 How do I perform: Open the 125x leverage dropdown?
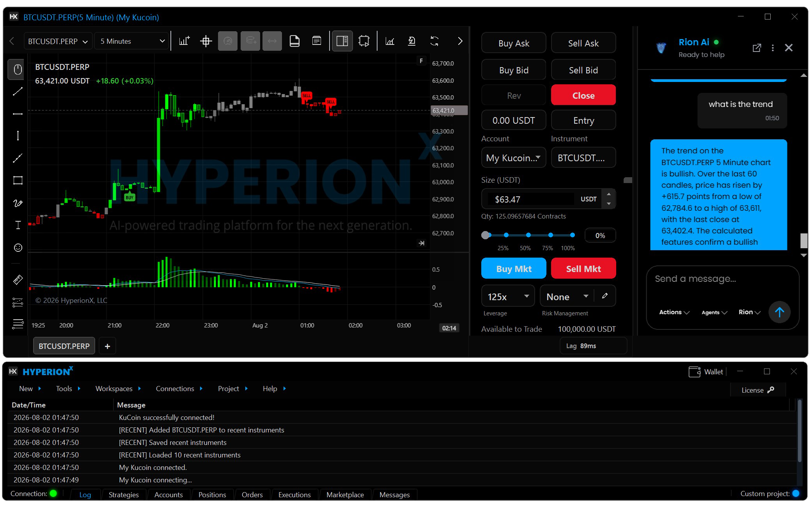coord(508,297)
